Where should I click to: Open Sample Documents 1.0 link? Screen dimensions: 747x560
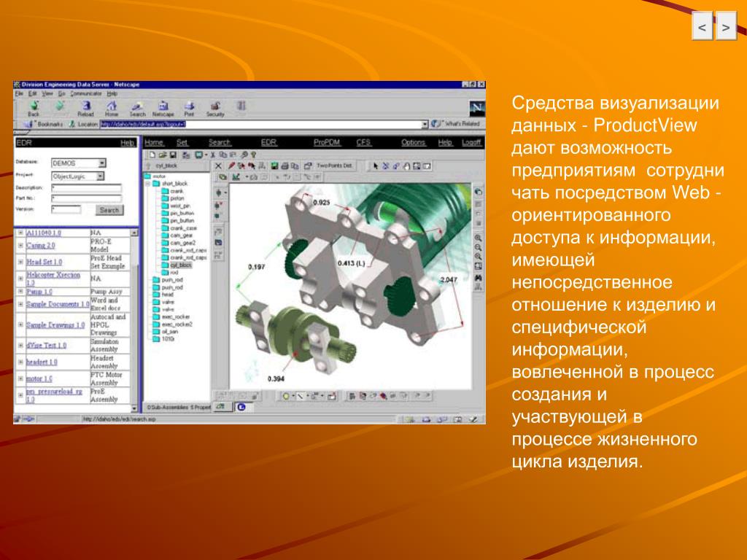tap(58, 304)
